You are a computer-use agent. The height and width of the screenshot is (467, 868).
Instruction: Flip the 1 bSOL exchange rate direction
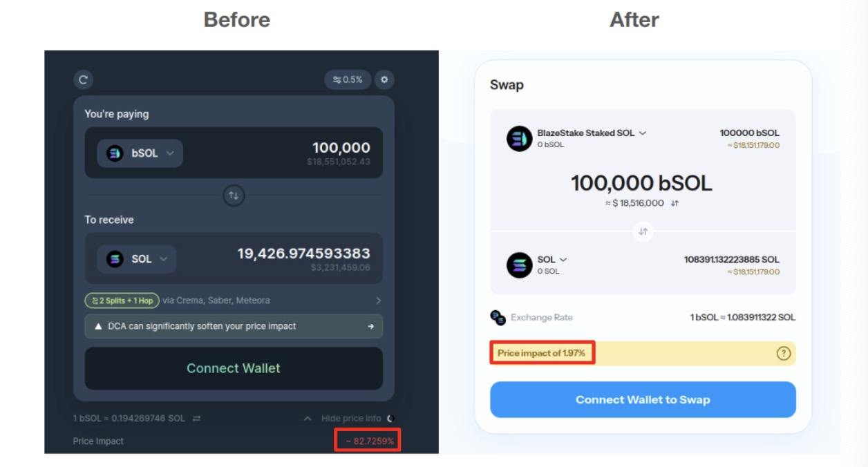197,419
